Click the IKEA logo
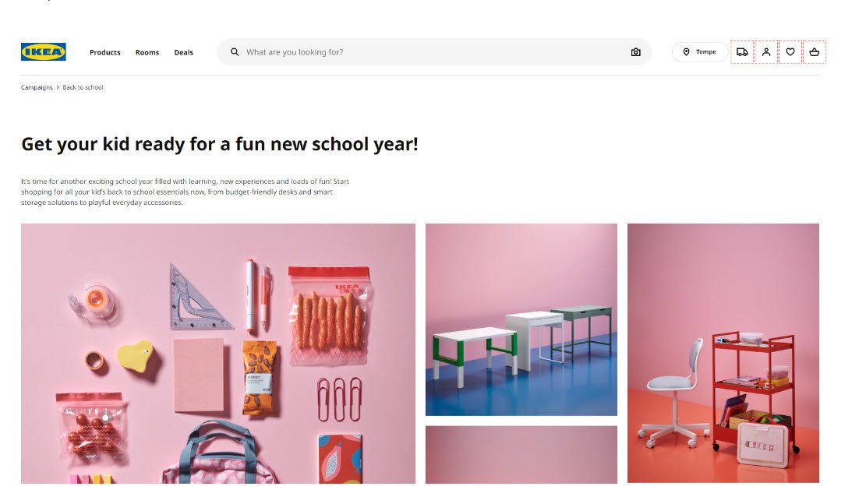Image resolution: width=859 pixels, height=504 pixels. (x=44, y=52)
